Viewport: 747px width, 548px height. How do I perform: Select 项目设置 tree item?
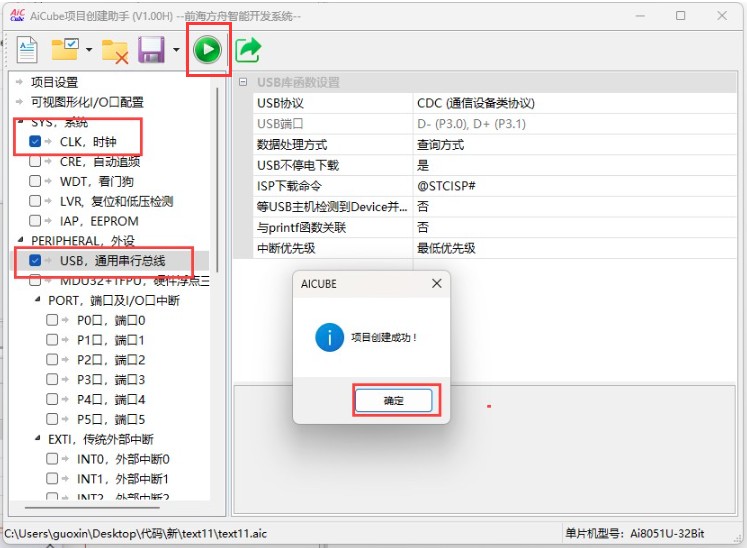54,82
